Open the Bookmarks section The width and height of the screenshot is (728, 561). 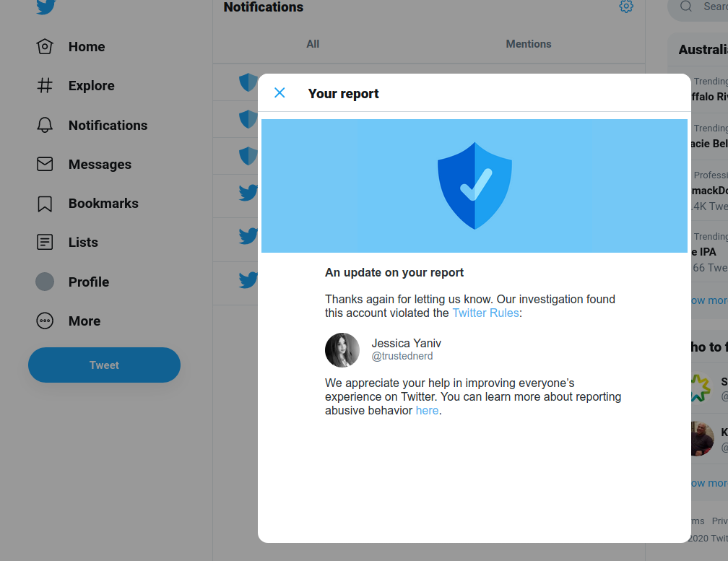tap(103, 203)
